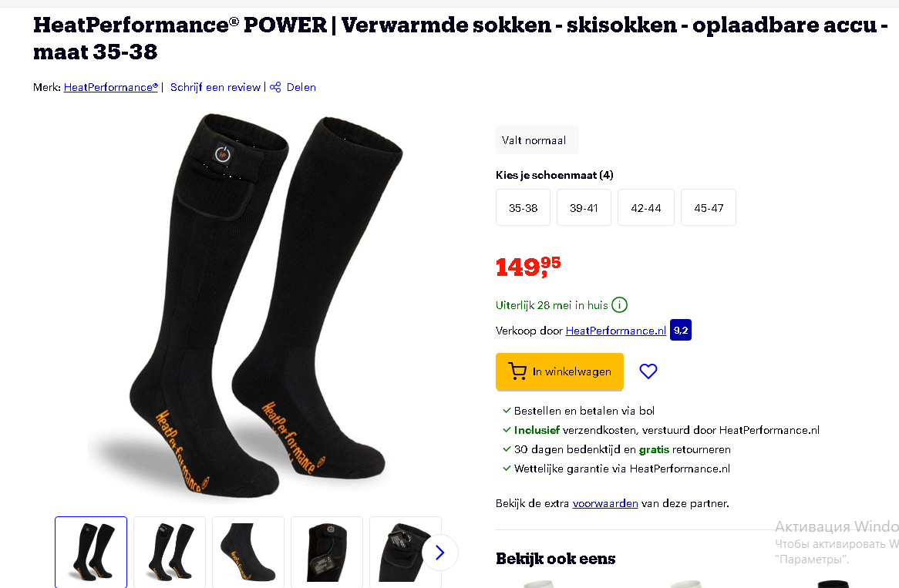This screenshot has width=899, height=588.
Task: Click Schrijf een review link
Action: [215, 87]
